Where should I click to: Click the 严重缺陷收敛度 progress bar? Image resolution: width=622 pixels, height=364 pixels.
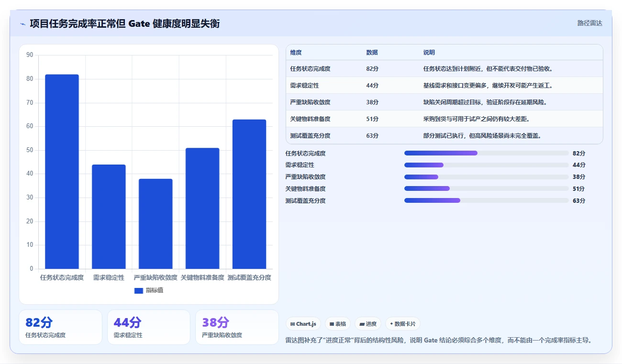coord(487,177)
